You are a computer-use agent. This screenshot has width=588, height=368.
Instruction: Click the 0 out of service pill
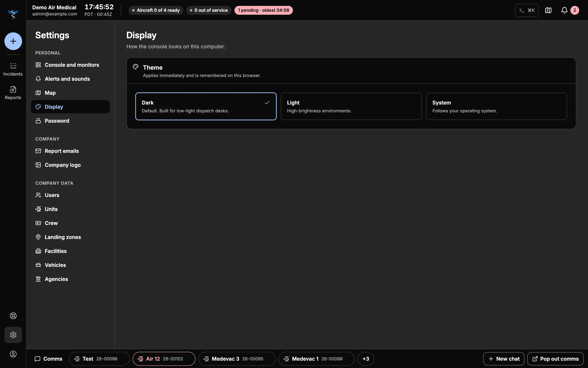(x=209, y=10)
